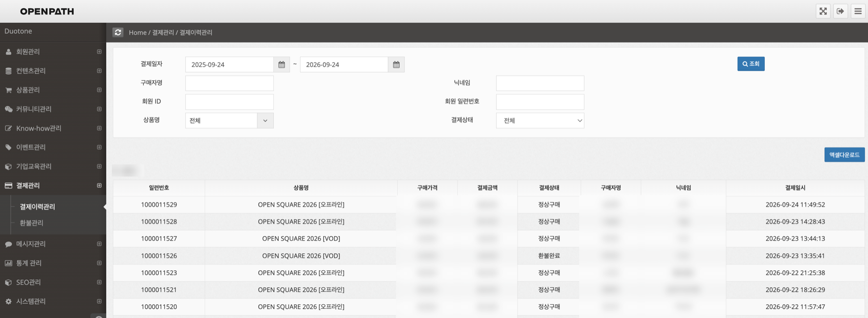Open the 상품명 dropdown set to 전체

[230, 121]
